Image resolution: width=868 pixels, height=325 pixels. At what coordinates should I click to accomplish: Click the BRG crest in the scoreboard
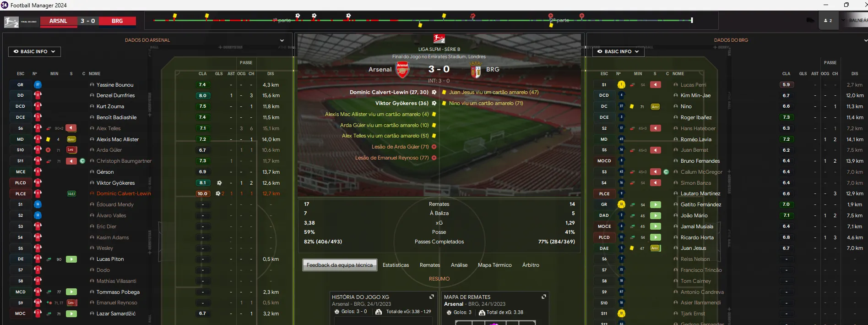point(476,70)
